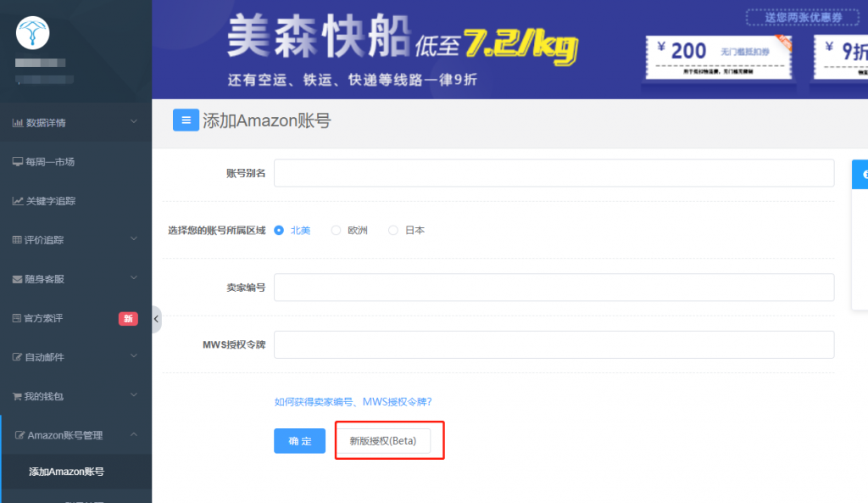
Task: Toggle the blue hamburger menu button
Action: point(186,120)
